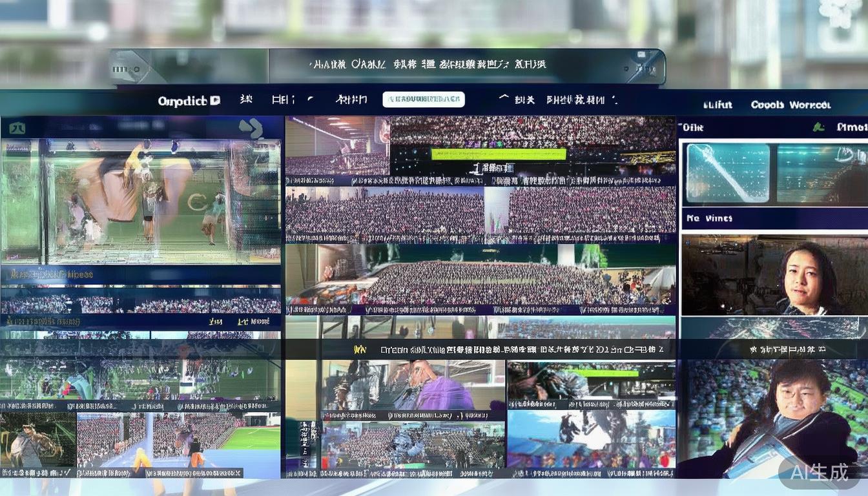Open the Pimot link in the sidebar header
The image size is (868, 496).
852,127
